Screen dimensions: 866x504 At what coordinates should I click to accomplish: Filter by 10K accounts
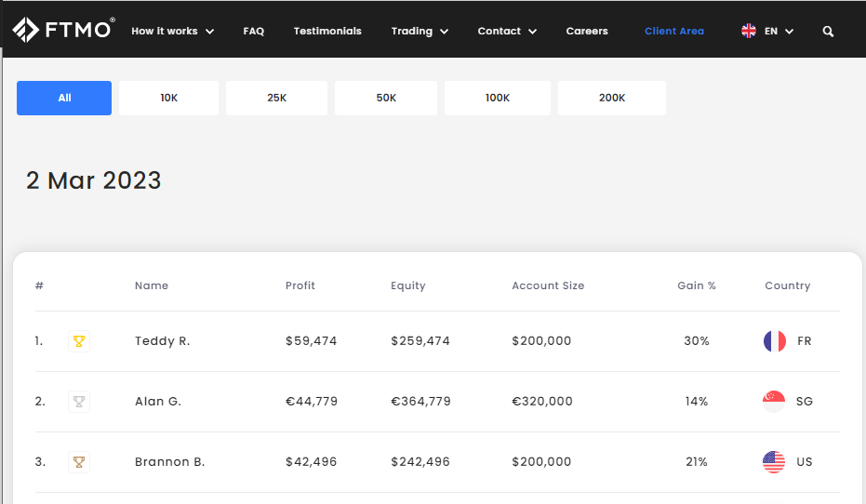click(168, 98)
